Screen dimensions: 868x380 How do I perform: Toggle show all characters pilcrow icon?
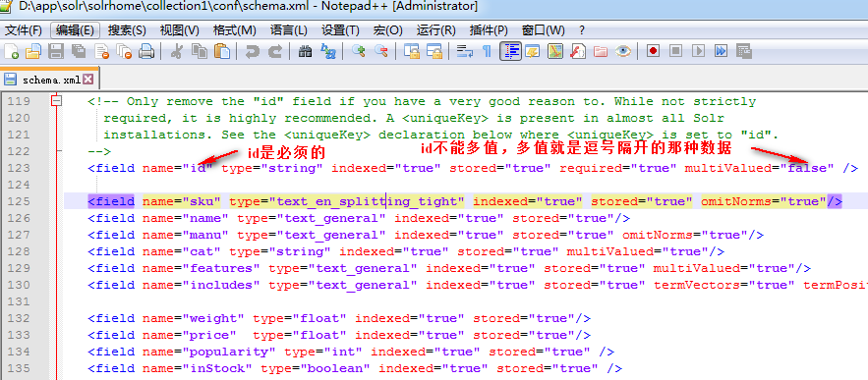[487, 51]
